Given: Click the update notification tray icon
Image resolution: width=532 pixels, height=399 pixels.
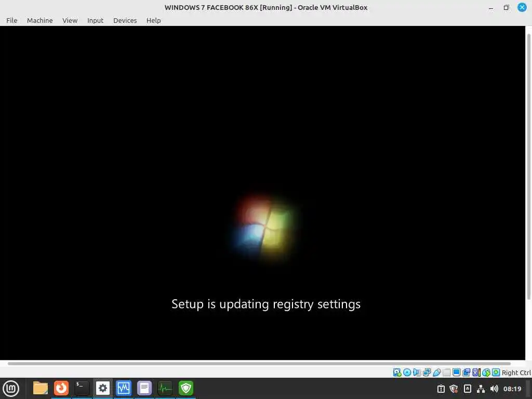Looking at the screenshot, I should click(x=441, y=389).
